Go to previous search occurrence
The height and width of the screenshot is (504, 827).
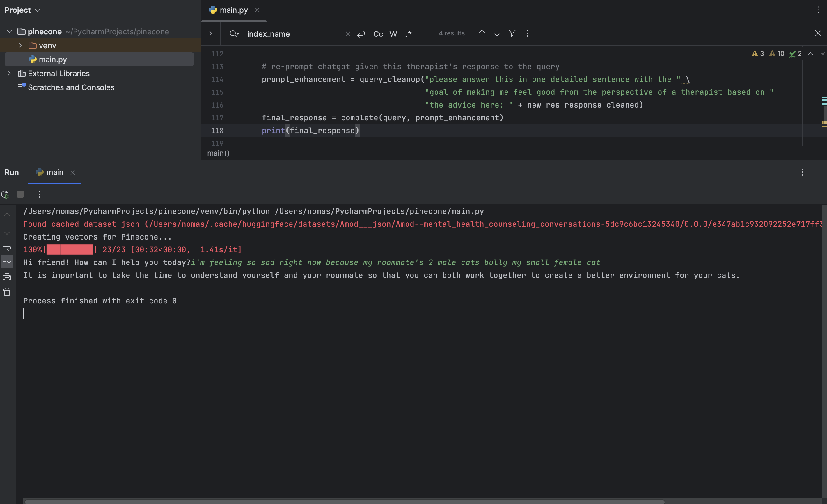point(482,33)
